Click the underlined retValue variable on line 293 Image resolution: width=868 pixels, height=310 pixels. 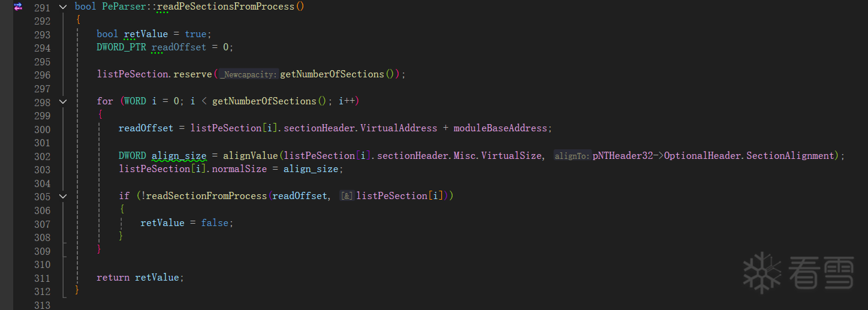[x=146, y=34]
